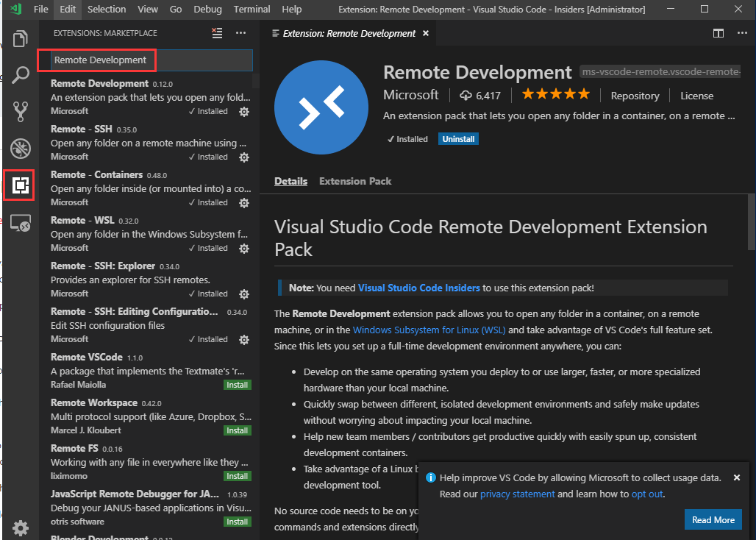Uninstall the Remote Development extension pack
Viewport: 756px width, 540px height.
tap(457, 138)
